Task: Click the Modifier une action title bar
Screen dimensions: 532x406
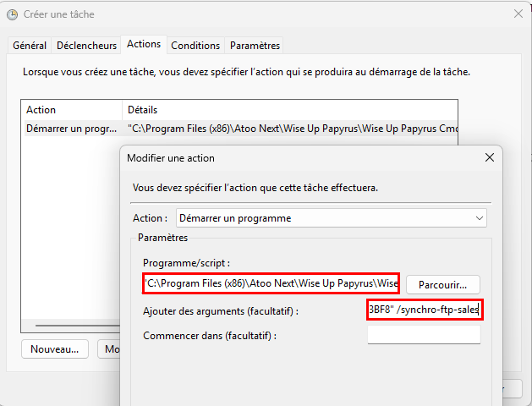Action: (296, 158)
